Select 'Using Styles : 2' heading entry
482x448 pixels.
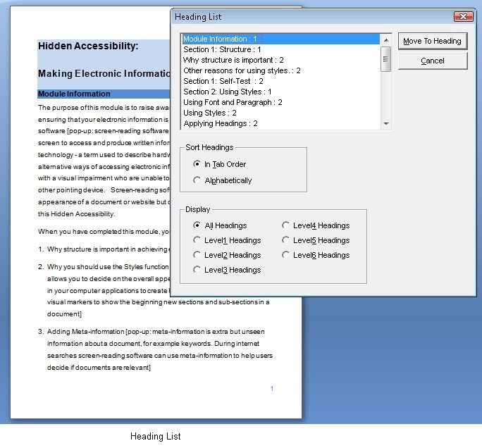pos(281,113)
